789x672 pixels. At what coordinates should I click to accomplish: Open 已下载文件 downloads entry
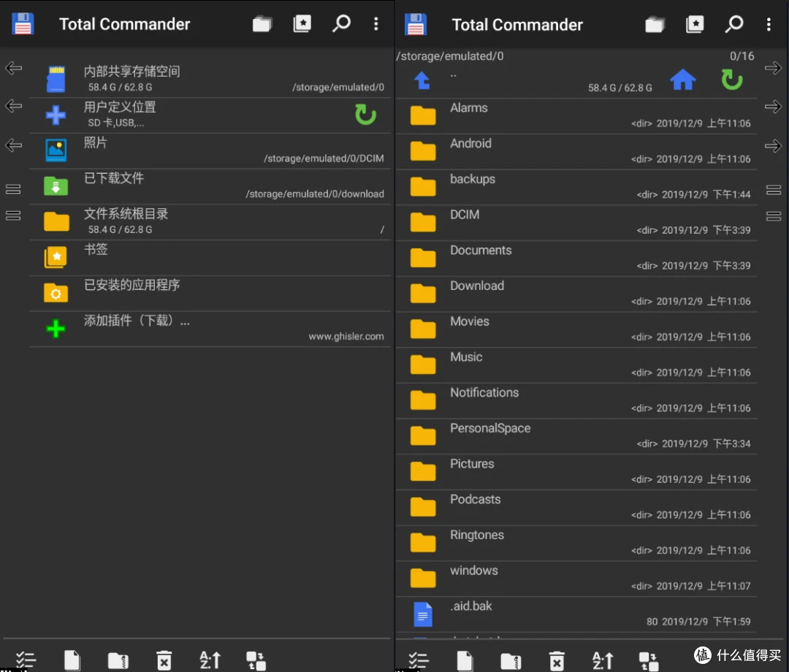pyautogui.click(x=210, y=186)
